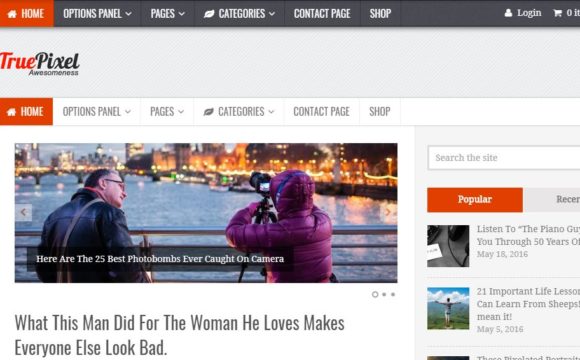Open CONTACT PAGE in the white nav
The width and height of the screenshot is (580, 360).
click(321, 112)
